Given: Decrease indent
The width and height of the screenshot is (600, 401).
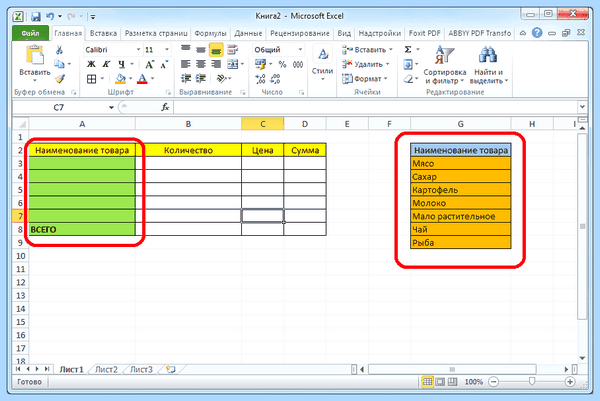Looking at the screenshot, I should [x=186, y=79].
